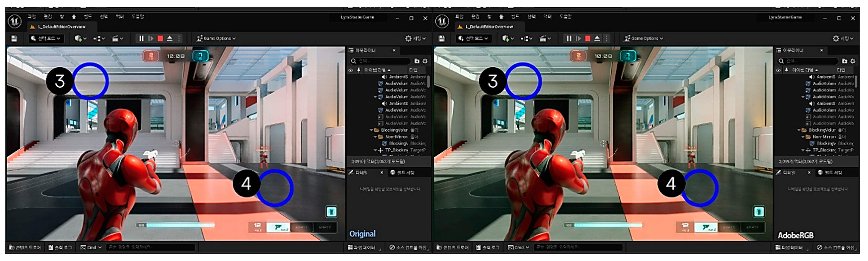The image size is (868, 261).
Task: Open Content Drawer in left window status bar
Action: pos(25,247)
